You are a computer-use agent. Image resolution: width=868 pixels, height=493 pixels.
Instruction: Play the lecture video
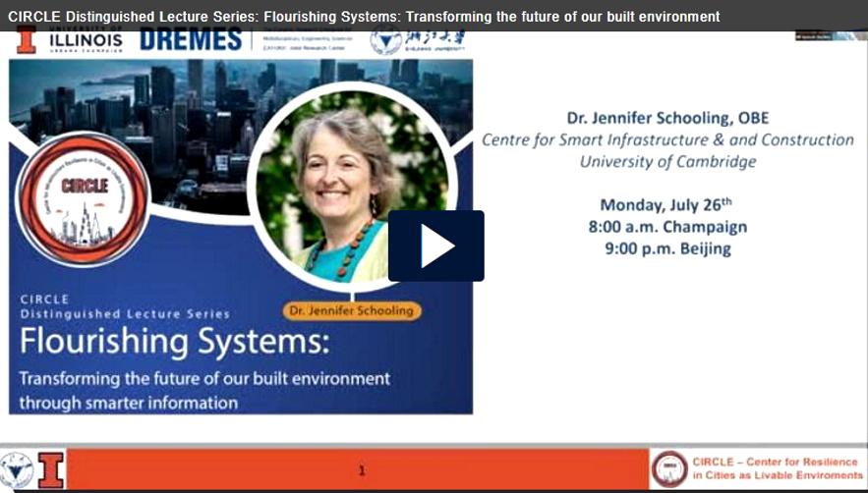pyautogui.click(x=436, y=246)
